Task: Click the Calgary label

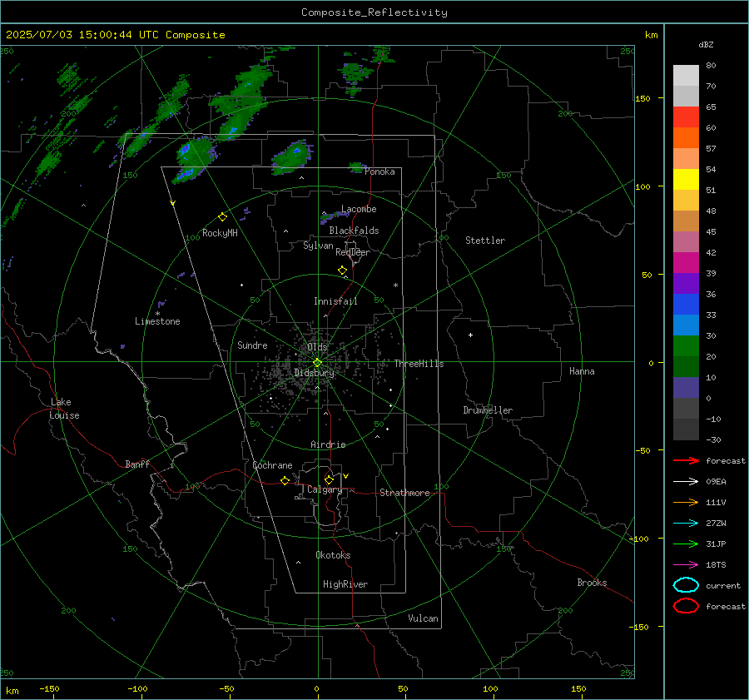Action: pyautogui.click(x=325, y=489)
